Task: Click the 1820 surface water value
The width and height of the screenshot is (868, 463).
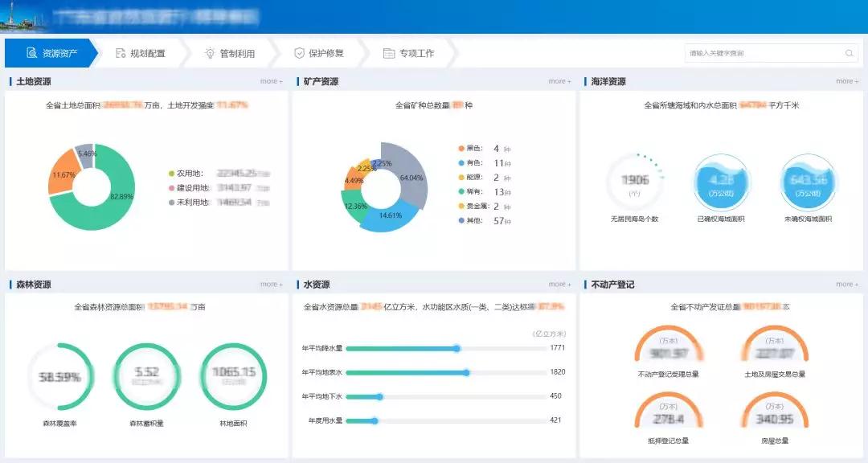Action: (x=558, y=372)
